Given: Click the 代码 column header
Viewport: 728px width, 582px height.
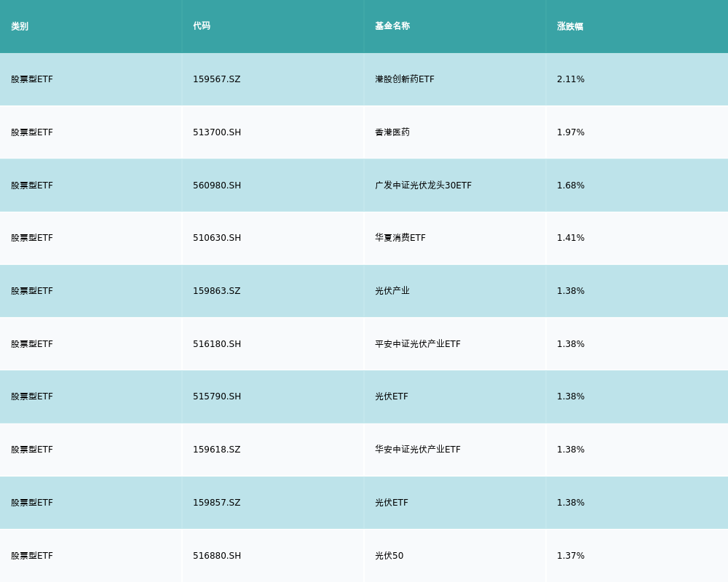Looking at the screenshot, I should pos(202,26).
